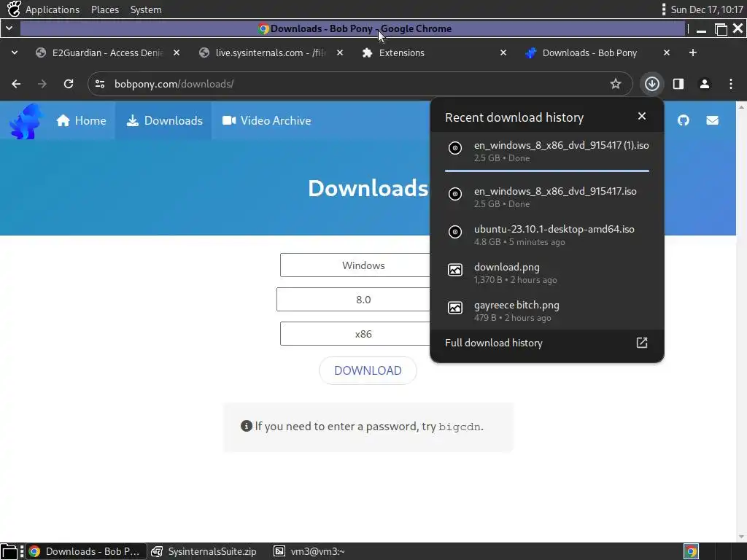The image size is (747, 560).
Task: Open a new Chrome tab with plus
Action: 693,52
